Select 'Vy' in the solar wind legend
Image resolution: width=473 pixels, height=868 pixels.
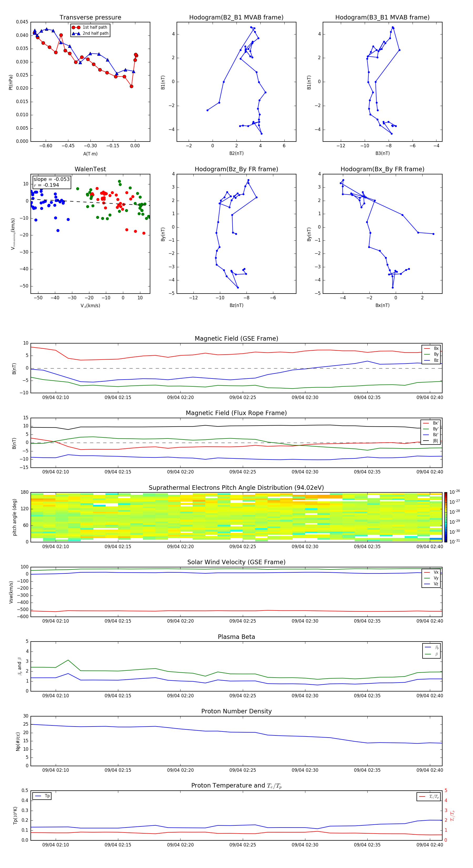click(x=431, y=578)
